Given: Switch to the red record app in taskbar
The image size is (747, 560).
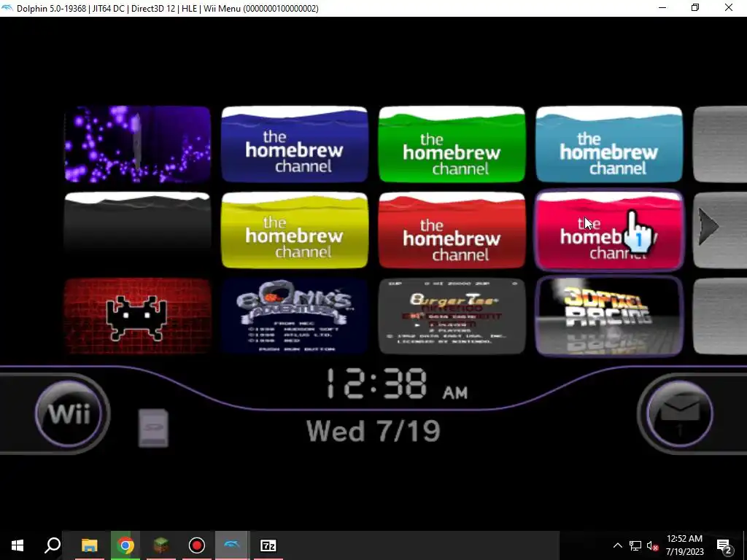Looking at the screenshot, I should click(x=197, y=545).
